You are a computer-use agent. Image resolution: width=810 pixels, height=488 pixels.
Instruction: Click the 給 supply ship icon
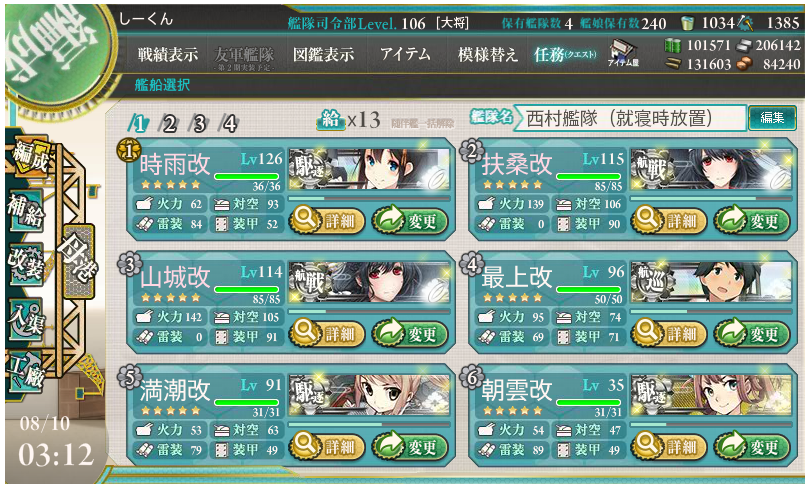(x=331, y=120)
